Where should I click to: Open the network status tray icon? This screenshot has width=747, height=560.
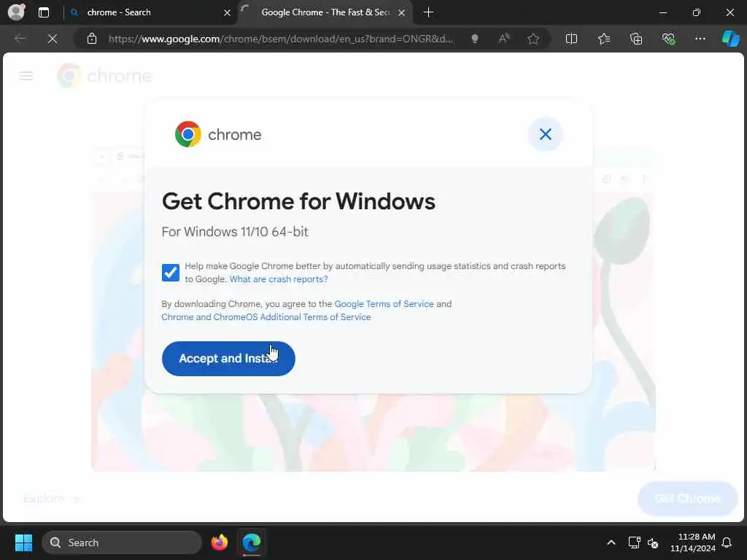tap(634, 542)
